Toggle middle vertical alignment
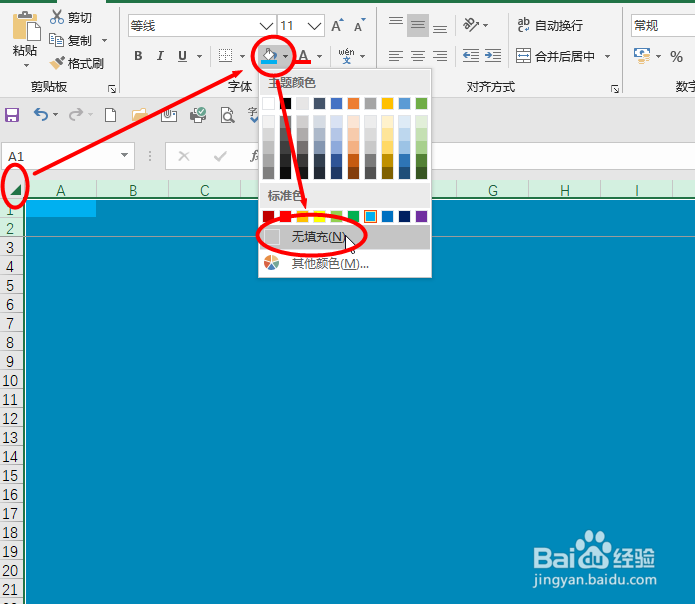695x604 pixels. (x=418, y=26)
